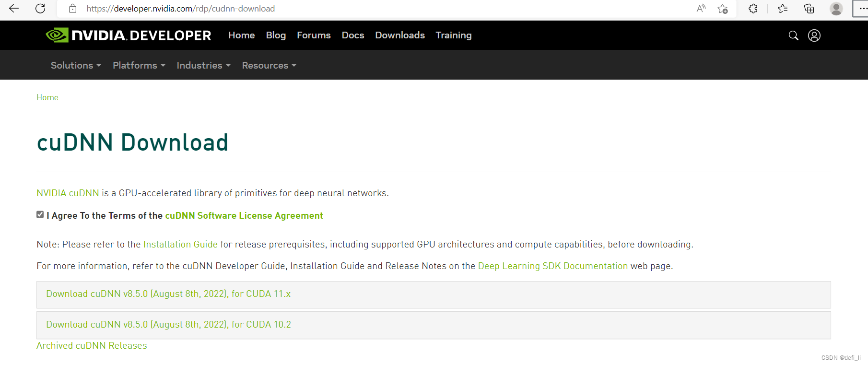Open the Collections icon in browser toolbar
This screenshot has height=365, width=868.
point(809,8)
